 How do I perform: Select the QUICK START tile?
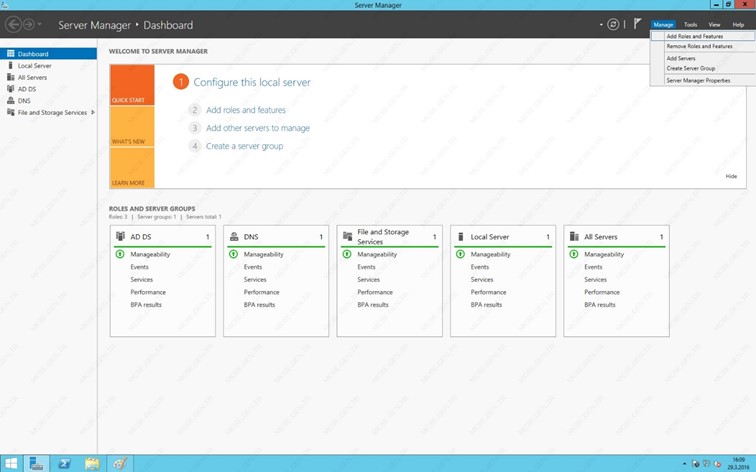[132, 85]
